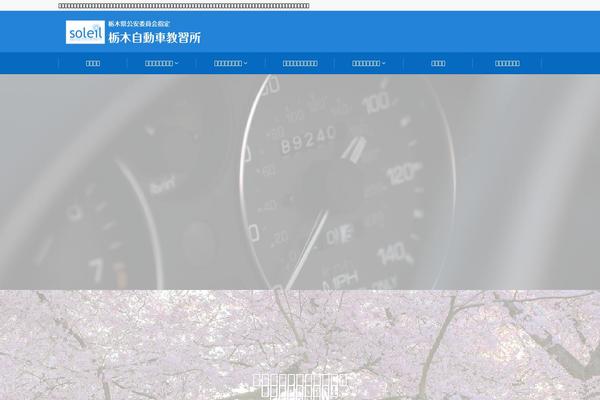Click the cherry blossom banner image

[300, 345]
